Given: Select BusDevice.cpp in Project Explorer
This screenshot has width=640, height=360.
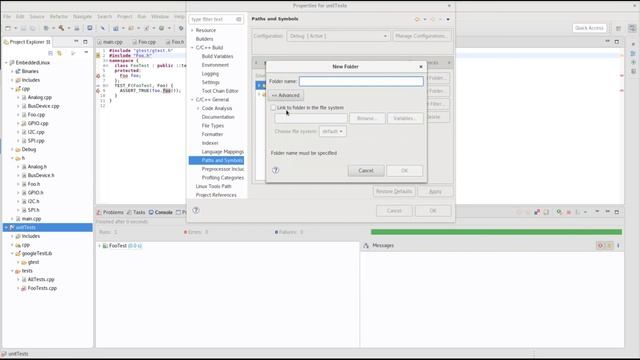Looking at the screenshot, I should (43, 106).
